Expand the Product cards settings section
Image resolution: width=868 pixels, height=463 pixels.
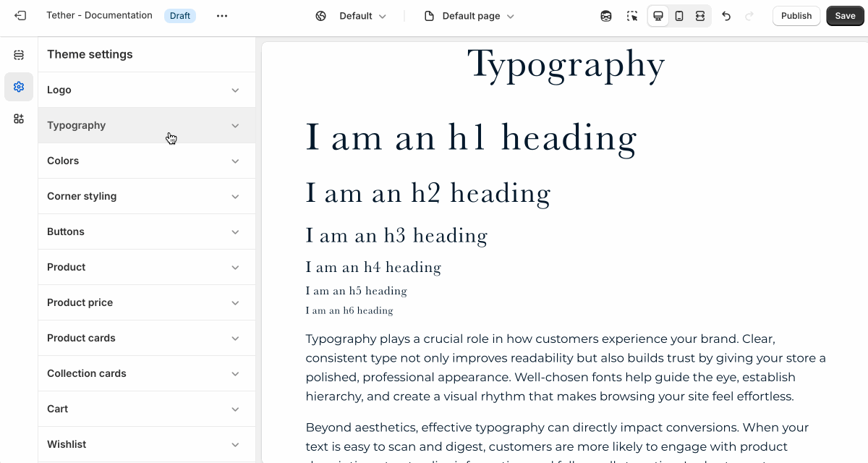point(147,338)
